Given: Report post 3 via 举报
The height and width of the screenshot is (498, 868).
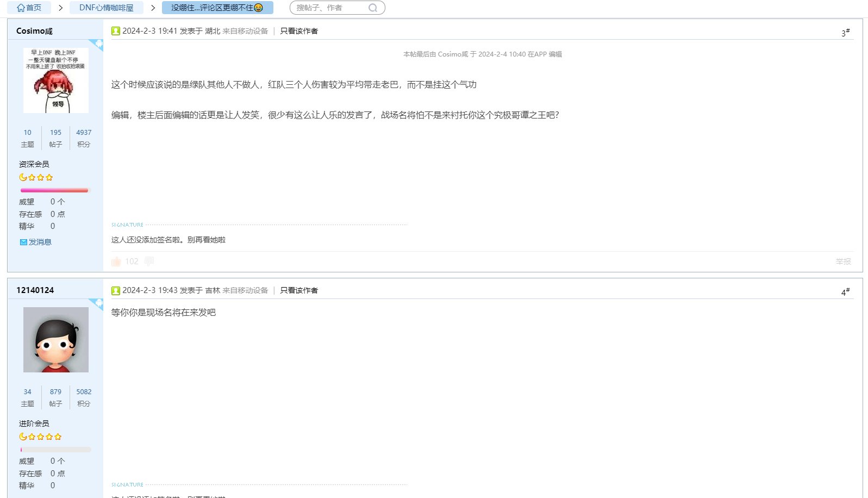Looking at the screenshot, I should 844,262.
